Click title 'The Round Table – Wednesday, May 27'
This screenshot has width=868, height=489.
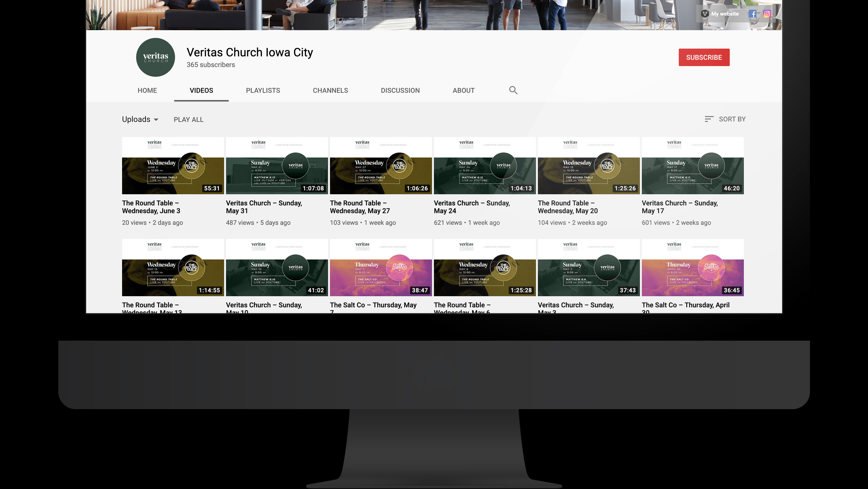tap(360, 207)
